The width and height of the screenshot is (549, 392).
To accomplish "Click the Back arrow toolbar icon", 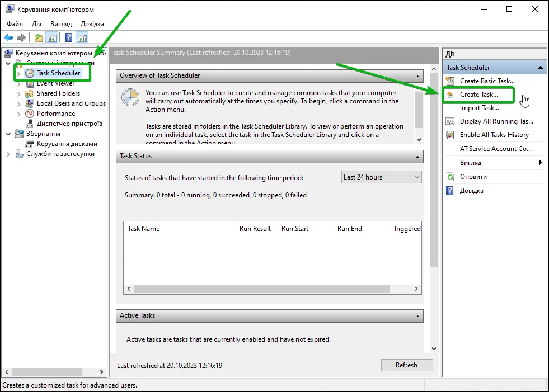I will click(x=8, y=37).
